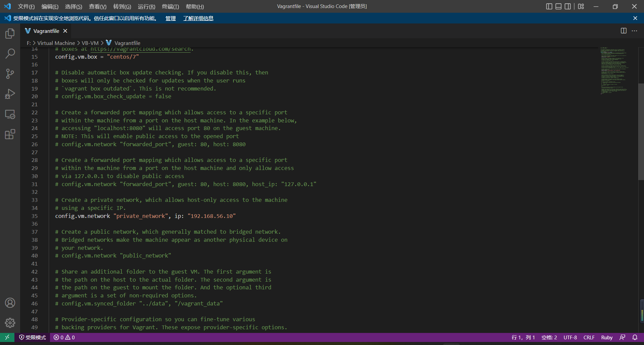This screenshot has height=345, width=644.
Task: Click the VS Code logo in title bar
Action: 7,6
